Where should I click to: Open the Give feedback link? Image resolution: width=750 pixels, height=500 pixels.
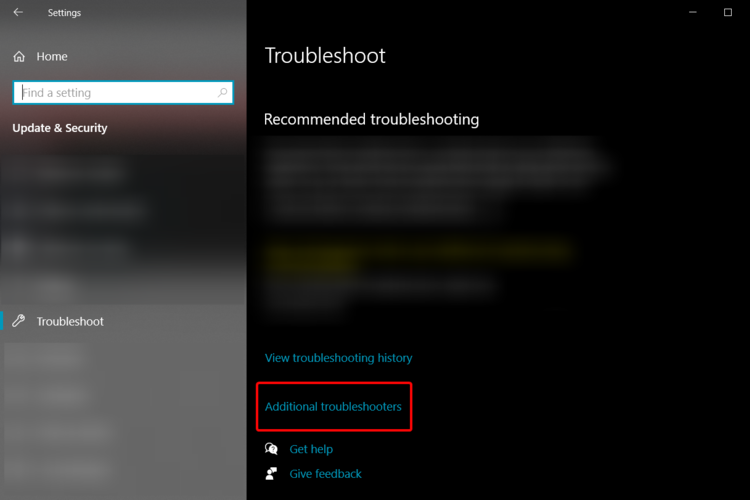326,474
